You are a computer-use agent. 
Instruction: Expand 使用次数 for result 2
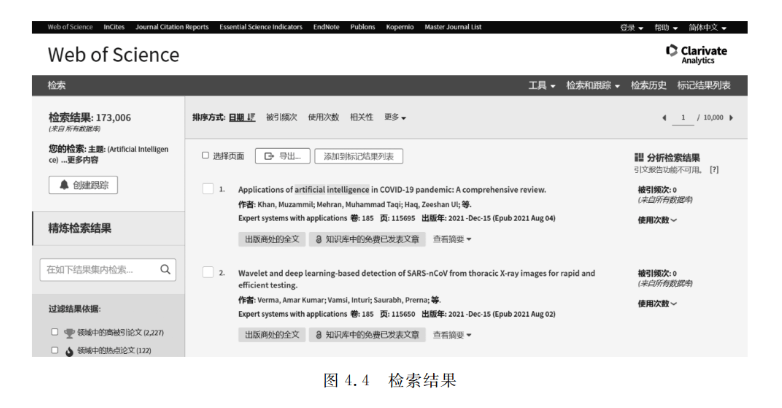(x=657, y=303)
